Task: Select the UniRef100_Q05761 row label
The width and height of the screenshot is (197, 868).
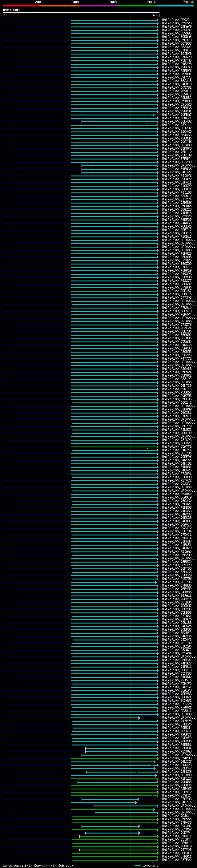Action: coord(176,88)
